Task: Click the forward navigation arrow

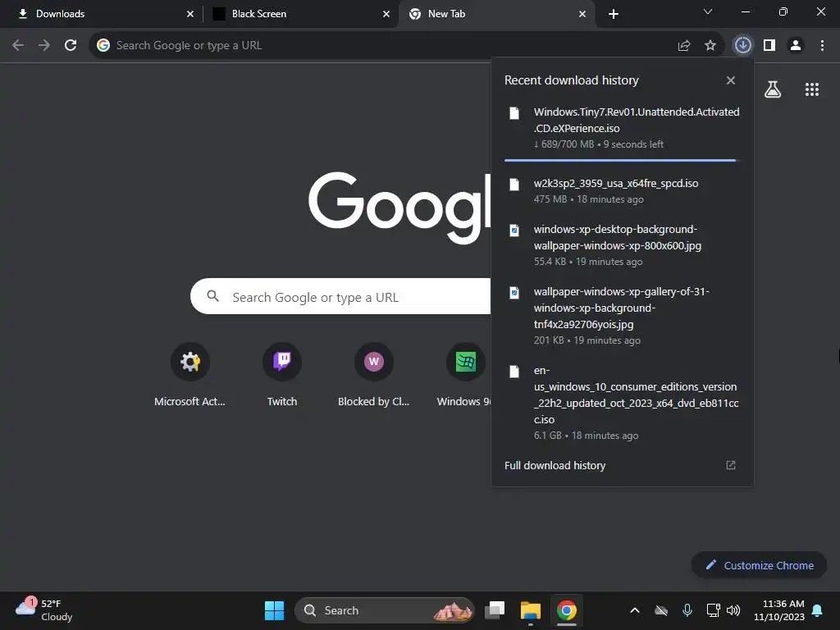Action: click(44, 46)
